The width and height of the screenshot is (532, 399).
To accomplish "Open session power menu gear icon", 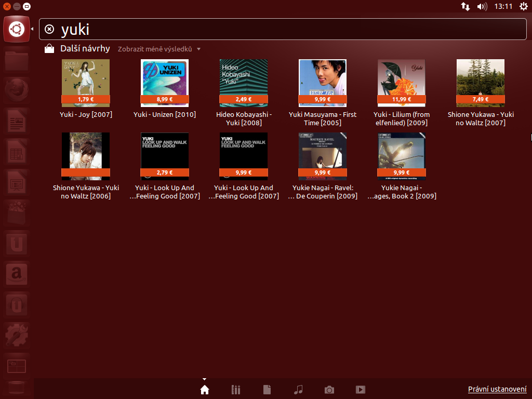I will pyautogui.click(x=524, y=6).
